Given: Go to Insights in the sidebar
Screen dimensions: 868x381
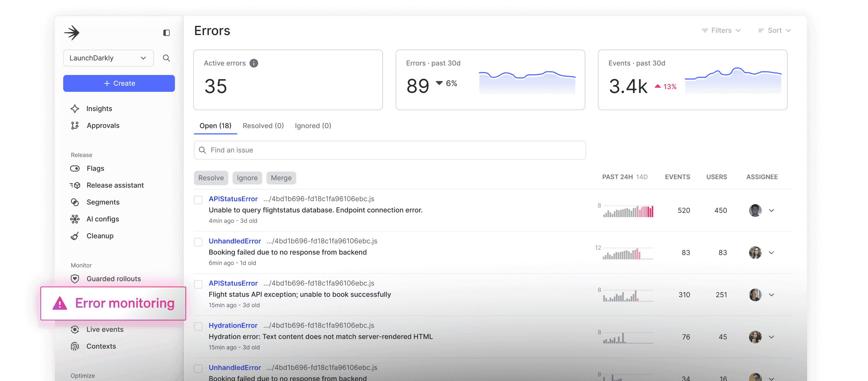Looking at the screenshot, I should [x=99, y=109].
